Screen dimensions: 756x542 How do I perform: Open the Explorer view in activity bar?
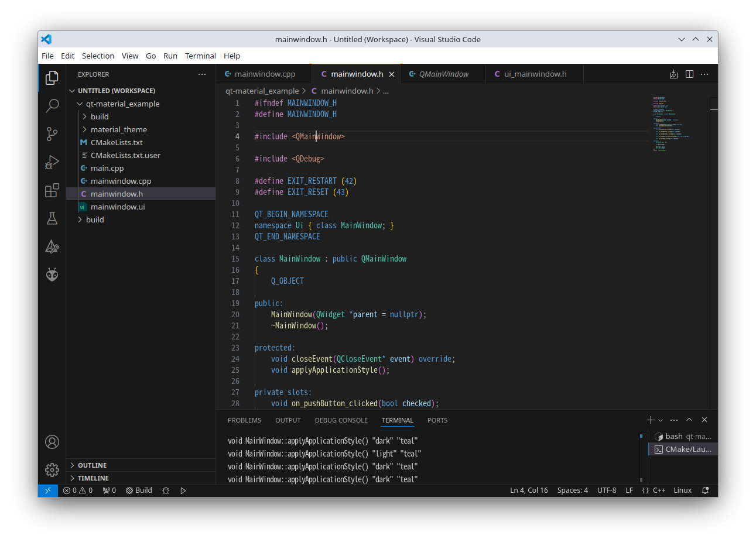click(52, 77)
